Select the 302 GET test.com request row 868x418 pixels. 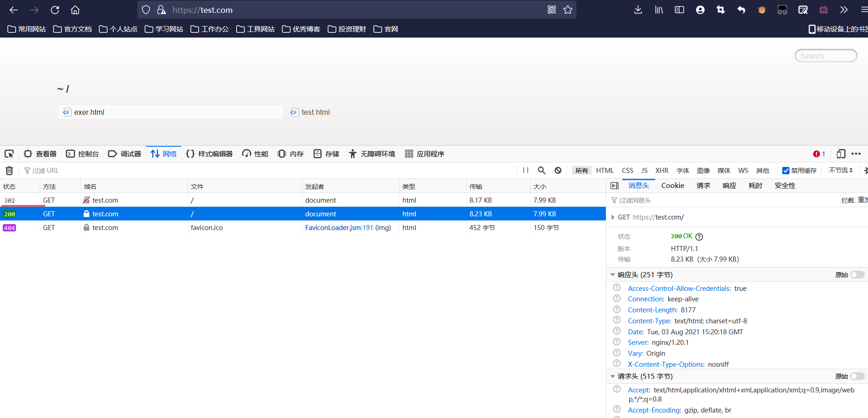(x=303, y=200)
